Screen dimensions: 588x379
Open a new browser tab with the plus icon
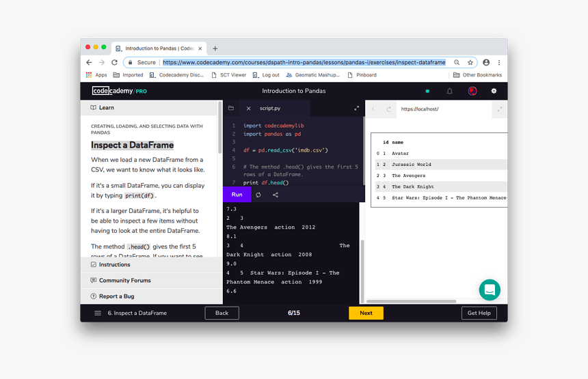[x=215, y=48]
